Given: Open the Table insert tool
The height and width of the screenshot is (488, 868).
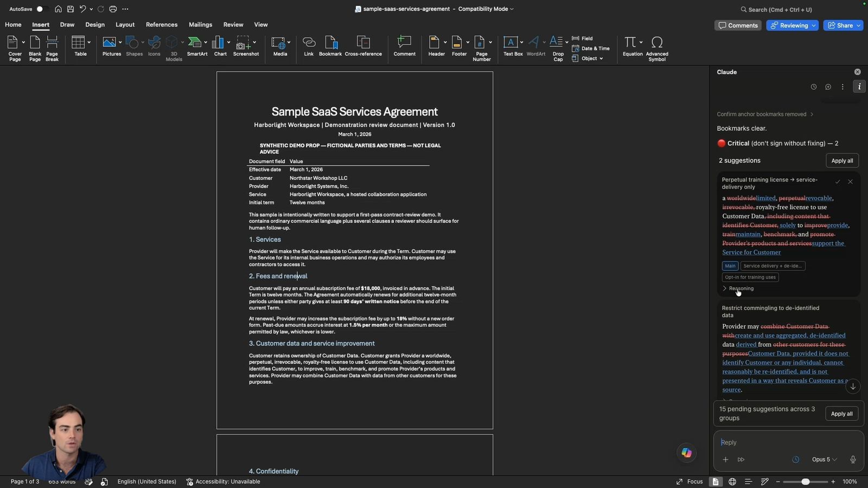Looking at the screenshot, I should tap(80, 46).
